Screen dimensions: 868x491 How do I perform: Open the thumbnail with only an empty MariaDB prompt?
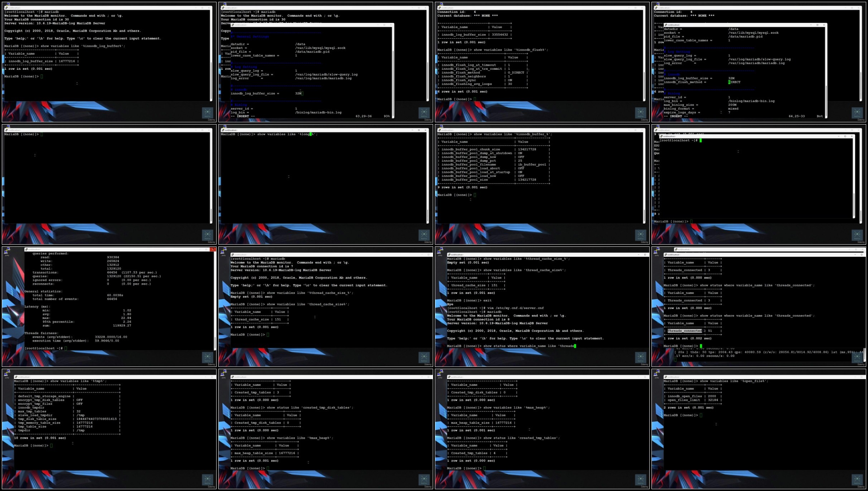pos(109,184)
